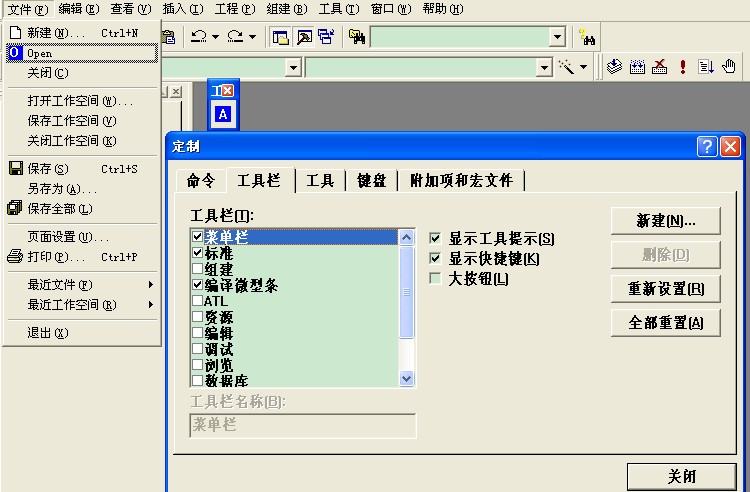Click the 新建 page icon in file menu
This screenshot has height=492, width=750.
(16, 33)
